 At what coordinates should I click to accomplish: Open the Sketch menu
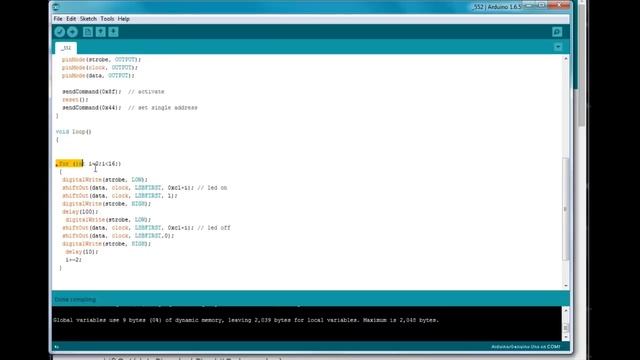[88, 19]
